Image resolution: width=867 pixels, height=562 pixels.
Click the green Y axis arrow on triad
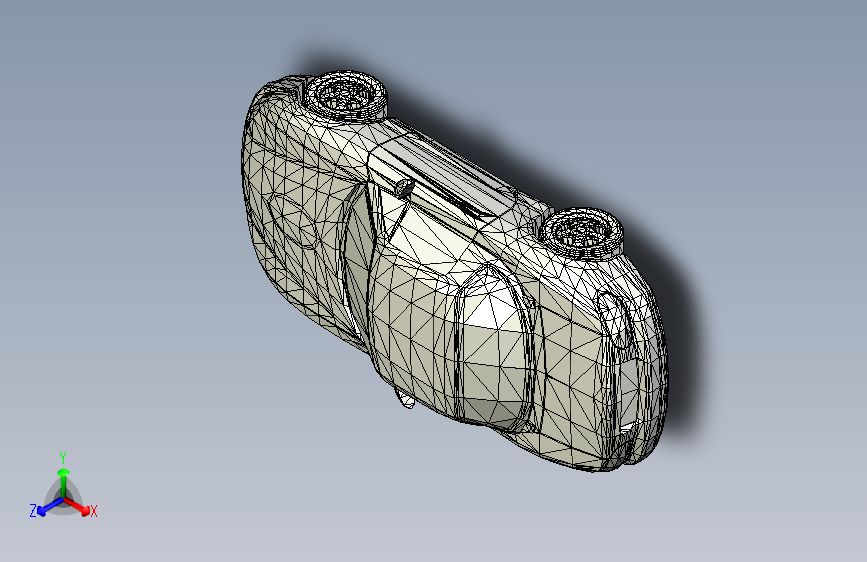point(63,481)
